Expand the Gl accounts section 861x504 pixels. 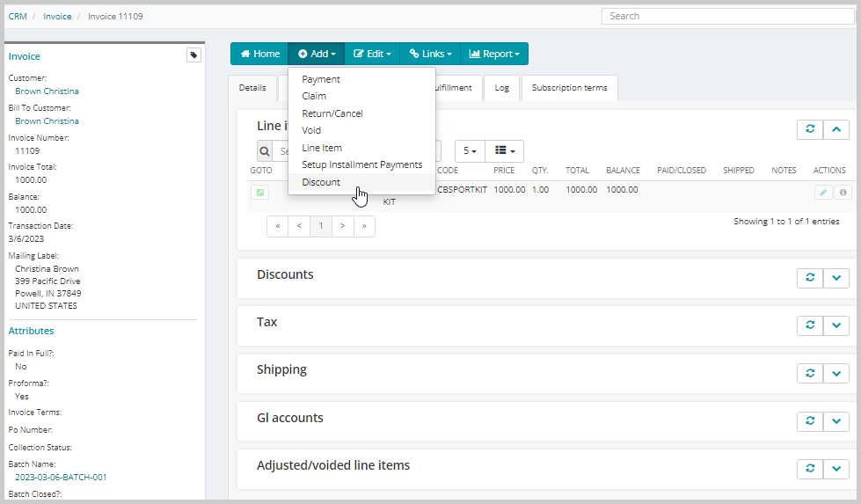point(836,420)
